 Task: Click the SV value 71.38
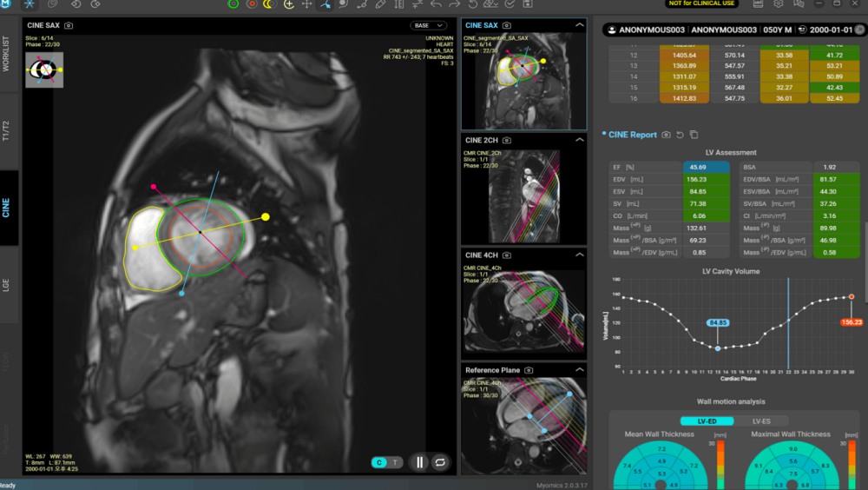pyautogui.click(x=698, y=203)
